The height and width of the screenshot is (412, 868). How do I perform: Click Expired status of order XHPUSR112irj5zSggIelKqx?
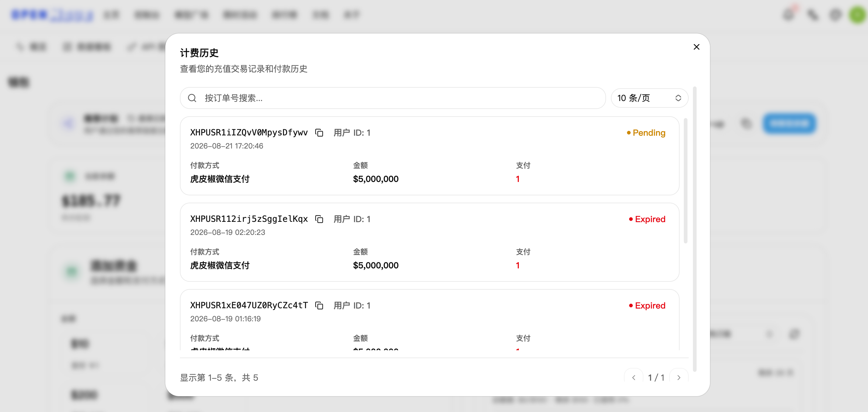(x=647, y=219)
